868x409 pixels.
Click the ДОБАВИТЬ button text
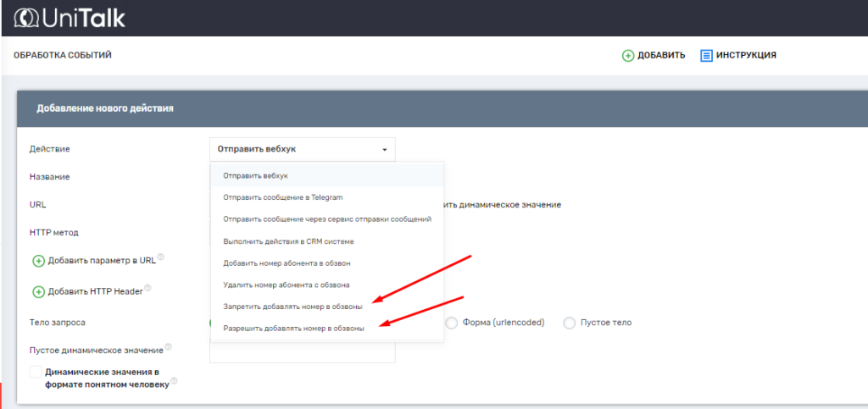pyautogui.click(x=661, y=56)
